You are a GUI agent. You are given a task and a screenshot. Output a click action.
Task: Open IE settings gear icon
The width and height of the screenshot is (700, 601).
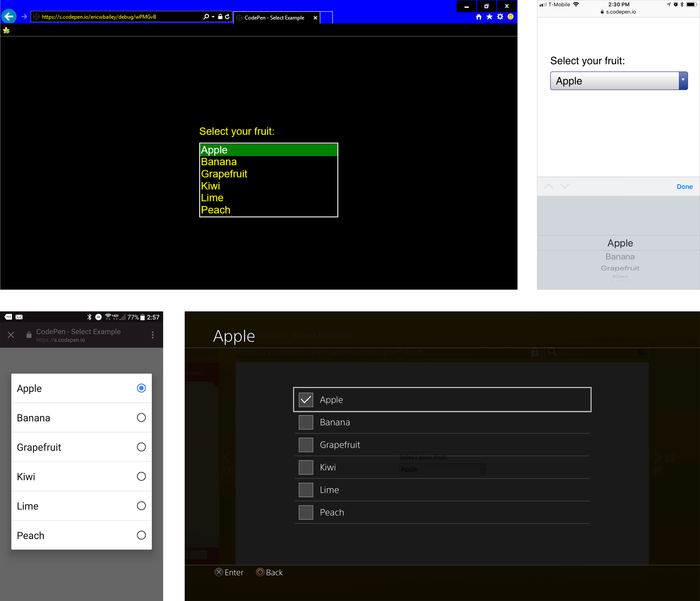click(500, 17)
